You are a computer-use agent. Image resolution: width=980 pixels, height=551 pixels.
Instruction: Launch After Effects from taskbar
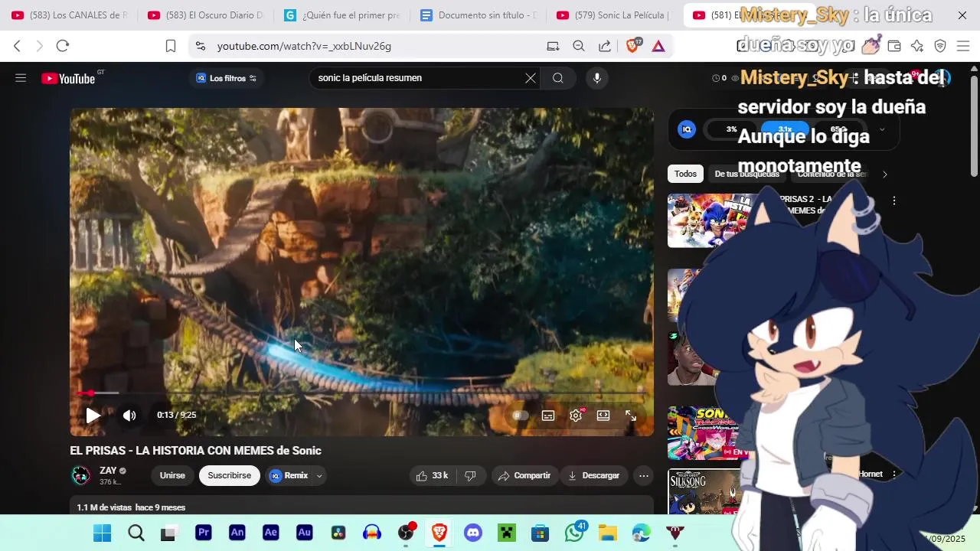click(270, 533)
